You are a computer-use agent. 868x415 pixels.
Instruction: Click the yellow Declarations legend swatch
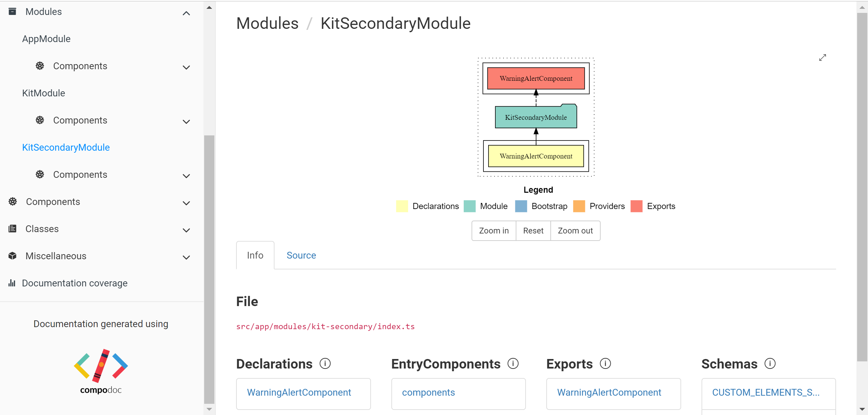click(x=402, y=206)
